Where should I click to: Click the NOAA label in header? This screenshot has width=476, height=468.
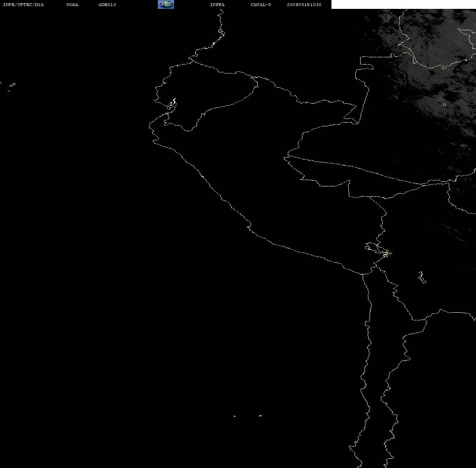(x=72, y=4)
